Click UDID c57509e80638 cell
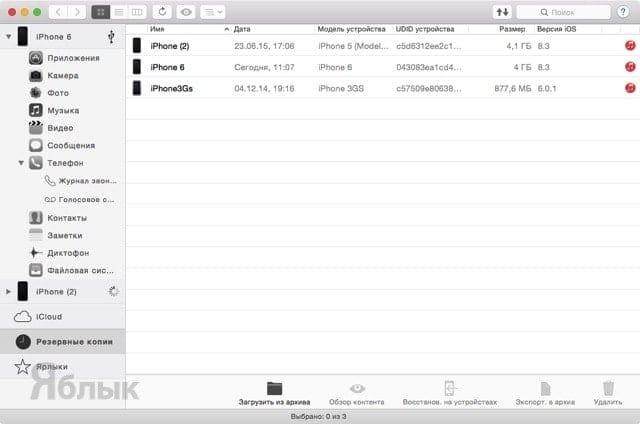This screenshot has height=424, width=640. click(x=429, y=89)
